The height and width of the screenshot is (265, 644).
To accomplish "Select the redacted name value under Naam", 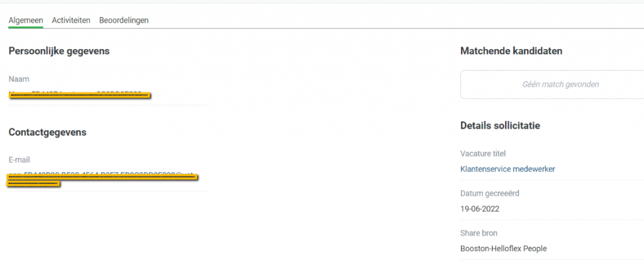I will point(80,95).
